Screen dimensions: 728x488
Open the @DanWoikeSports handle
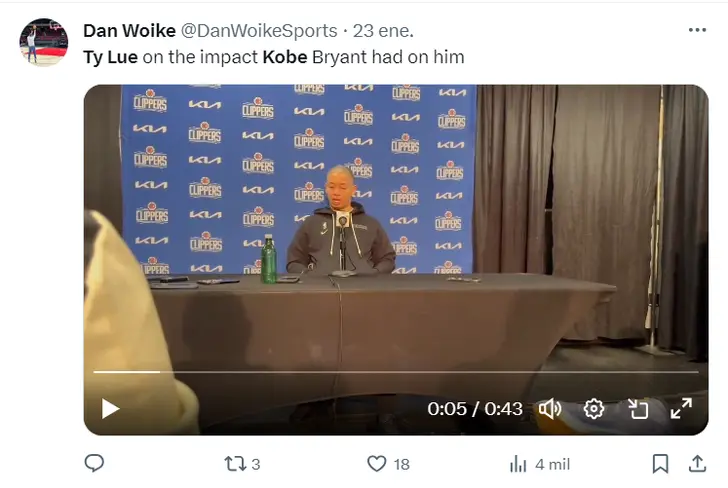click(x=259, y=31)
